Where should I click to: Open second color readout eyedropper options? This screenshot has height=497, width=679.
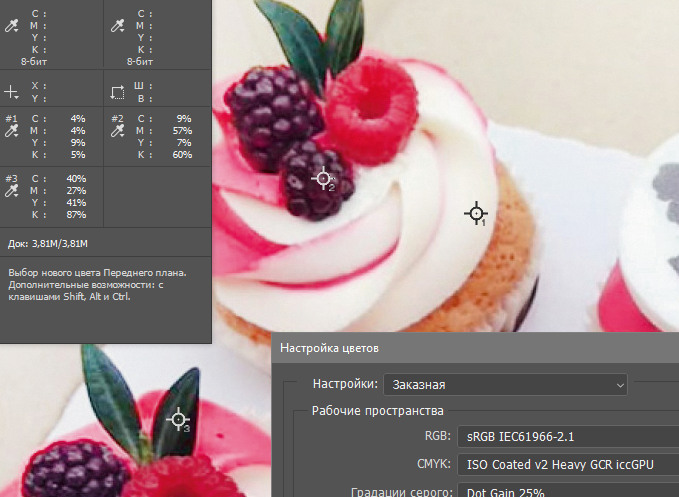[117, 26]
